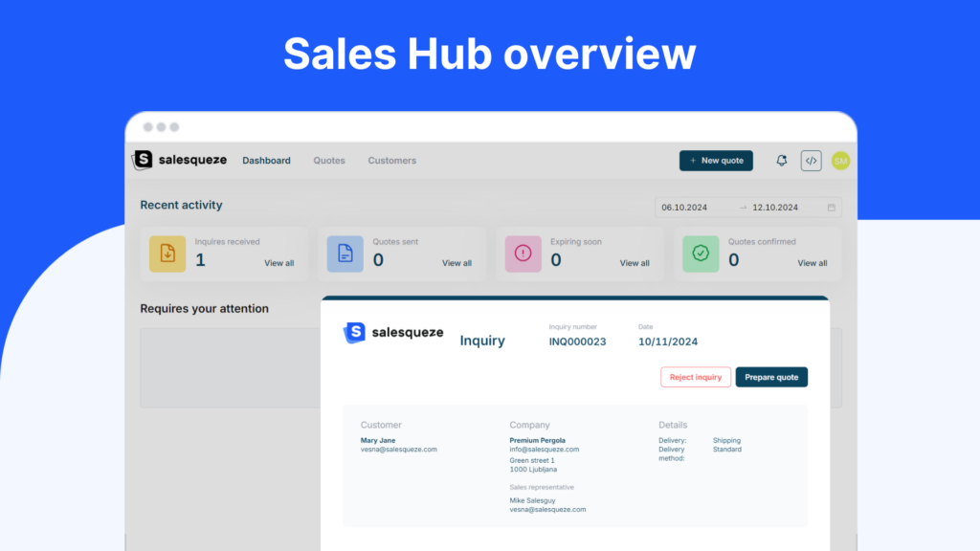View all Inquiries received
Screen dimensions: 980x551
click(x=278, y=263)
